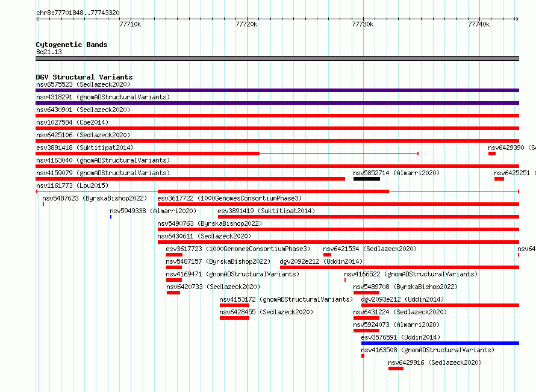The image size is (536, 392).
Task: Click the small red nsv4163508 marker
Action: coord(363,356)
